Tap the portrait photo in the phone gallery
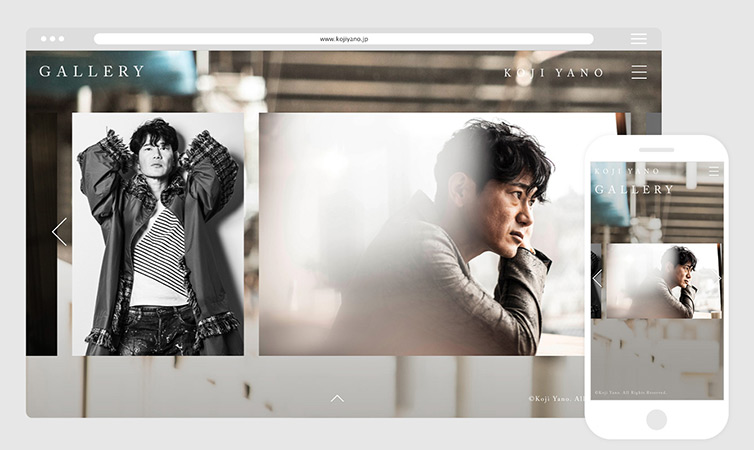Viewport: 754px width, 450px height. click(663, 281)
